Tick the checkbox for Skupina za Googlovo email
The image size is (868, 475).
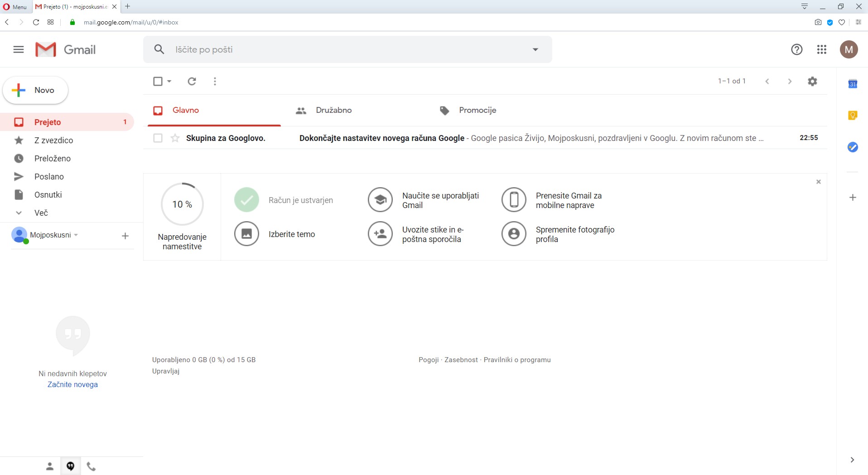click(x=158, y=138)
